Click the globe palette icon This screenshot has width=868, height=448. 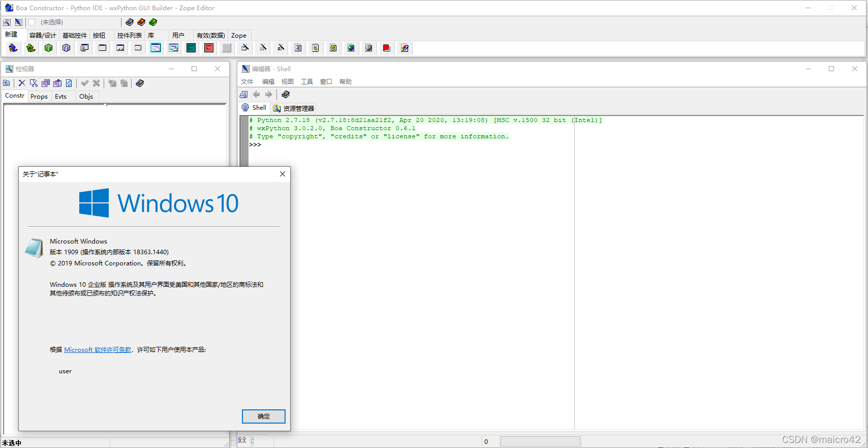click(x=351, y=48)
